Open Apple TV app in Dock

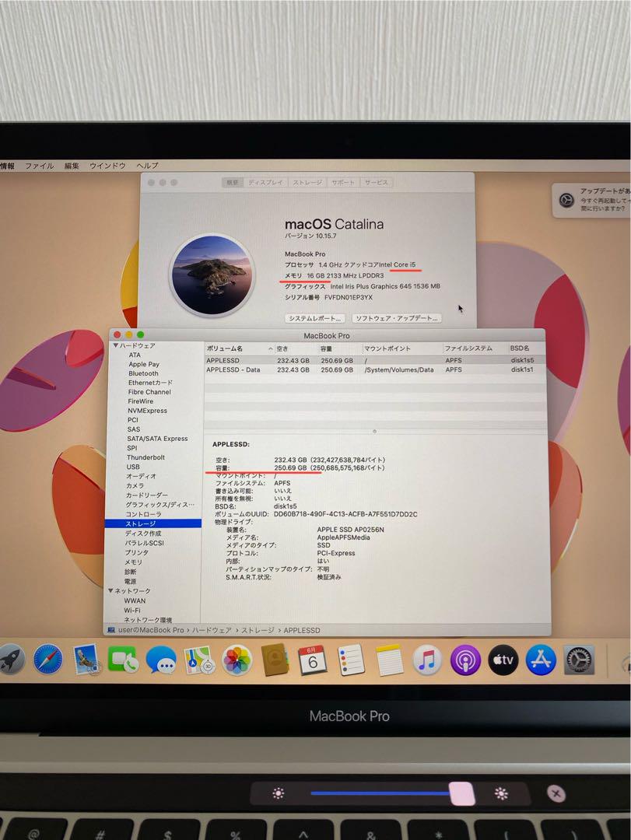tap(503, 660)
